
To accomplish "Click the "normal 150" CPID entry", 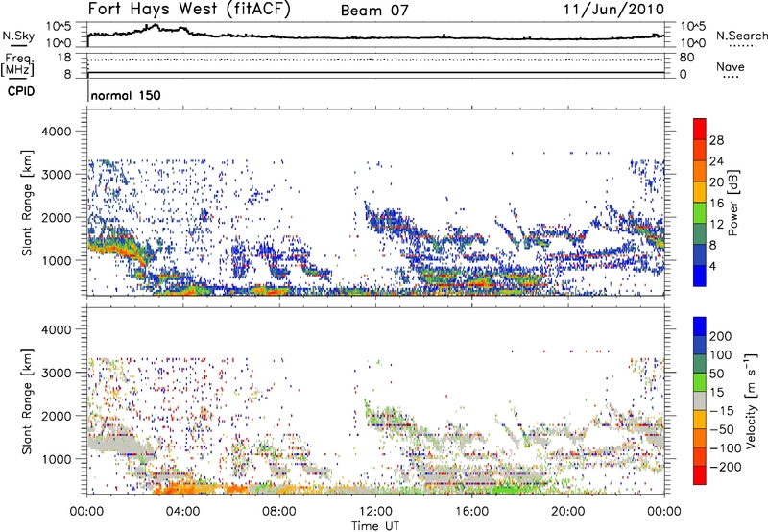I will (126, 95).
